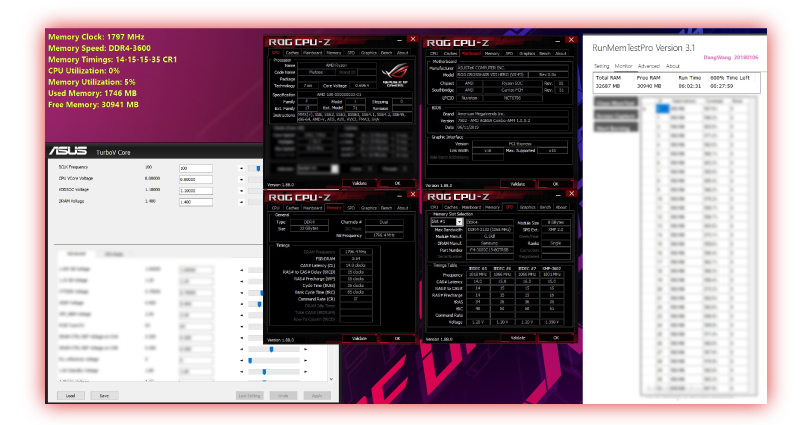Click the AMD Ryzen name field in CPU-Z
The height and width of the screenshot is (425, 811).
click(x=336, y=66)
